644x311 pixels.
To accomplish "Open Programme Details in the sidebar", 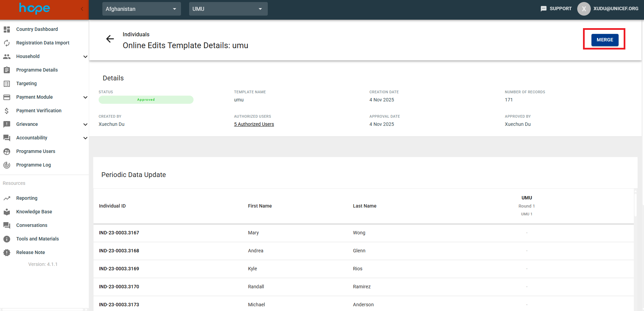I will pyautogui.click(x=37, y=70).
